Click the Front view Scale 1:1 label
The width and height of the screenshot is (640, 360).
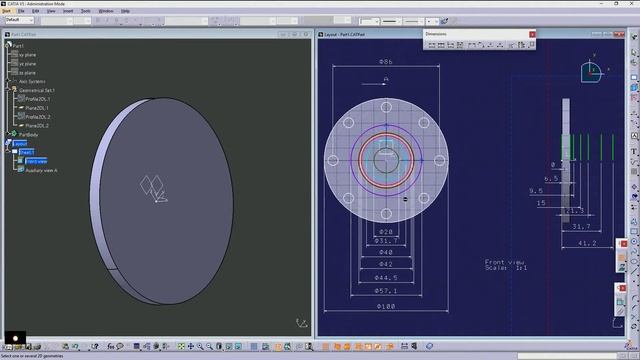click(506, 265)
